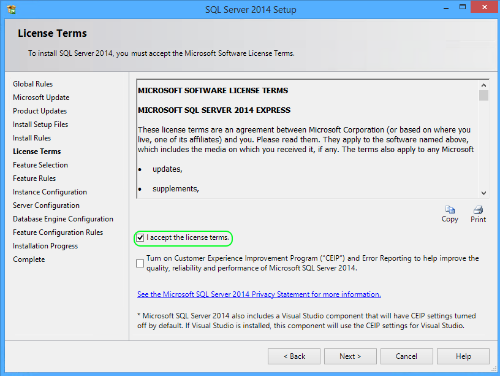Click the license text scroll up arrow

[484, 85]
